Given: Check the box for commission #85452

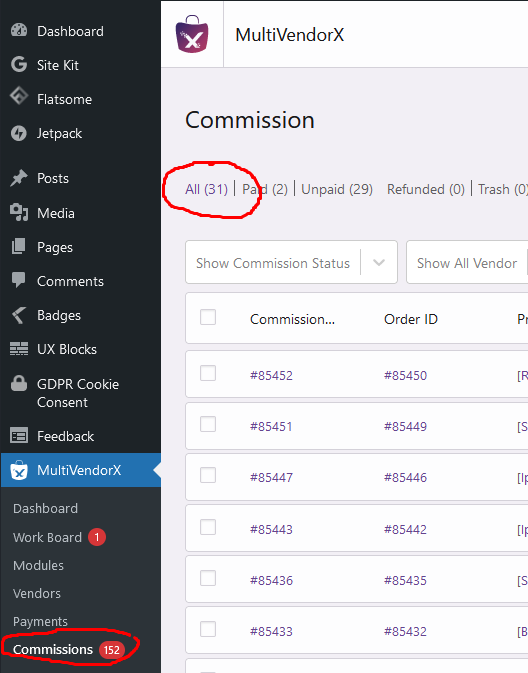Looking at the screenshot, I should point(208,373).
